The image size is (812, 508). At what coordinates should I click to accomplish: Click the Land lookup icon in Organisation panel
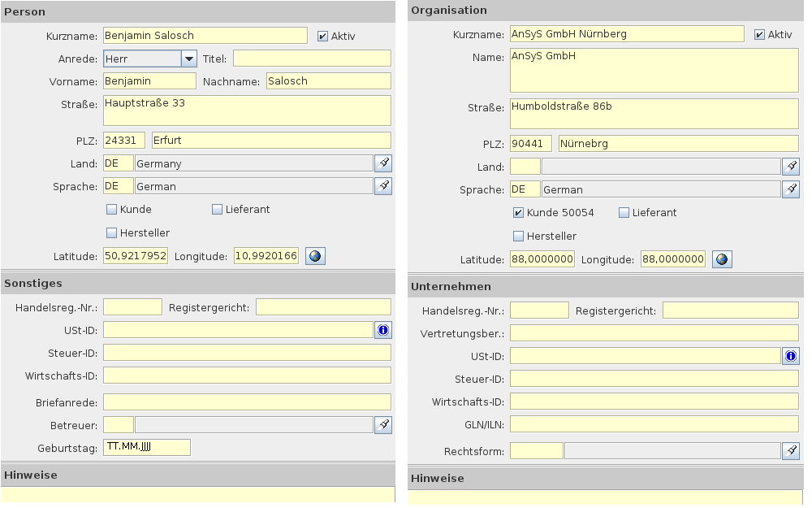pos(790,167)
